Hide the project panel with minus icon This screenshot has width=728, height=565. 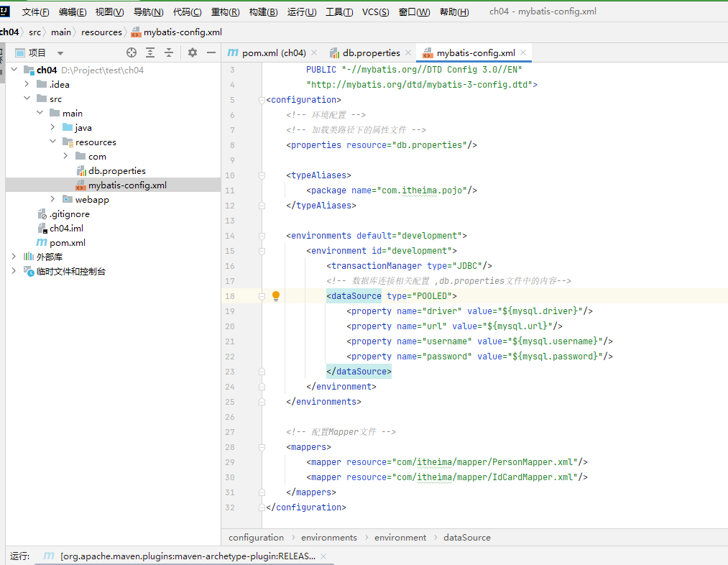coord(211,52)
